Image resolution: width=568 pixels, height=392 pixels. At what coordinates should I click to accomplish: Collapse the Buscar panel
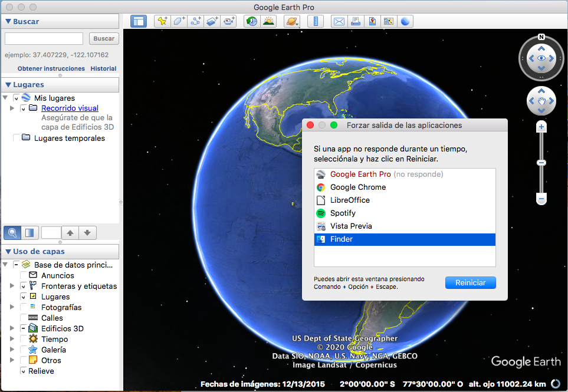click(8, 22)
